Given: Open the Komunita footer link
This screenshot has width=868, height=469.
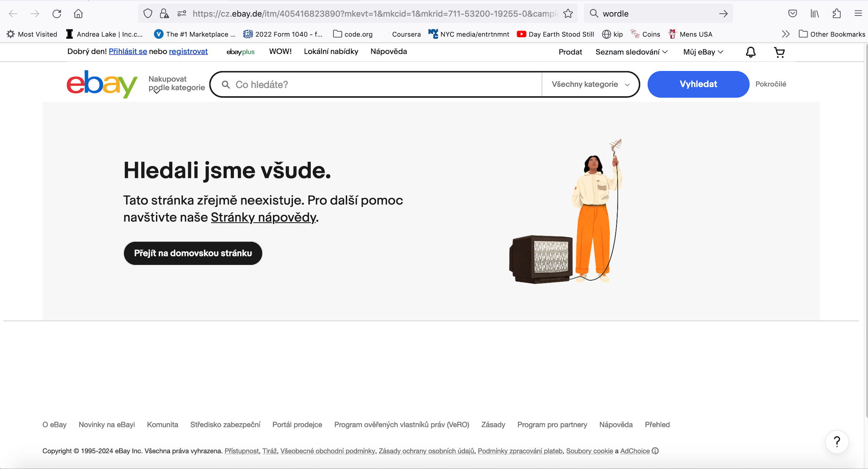Looking at the screenshot, I should pyautogui.click(x=163, y=425).
